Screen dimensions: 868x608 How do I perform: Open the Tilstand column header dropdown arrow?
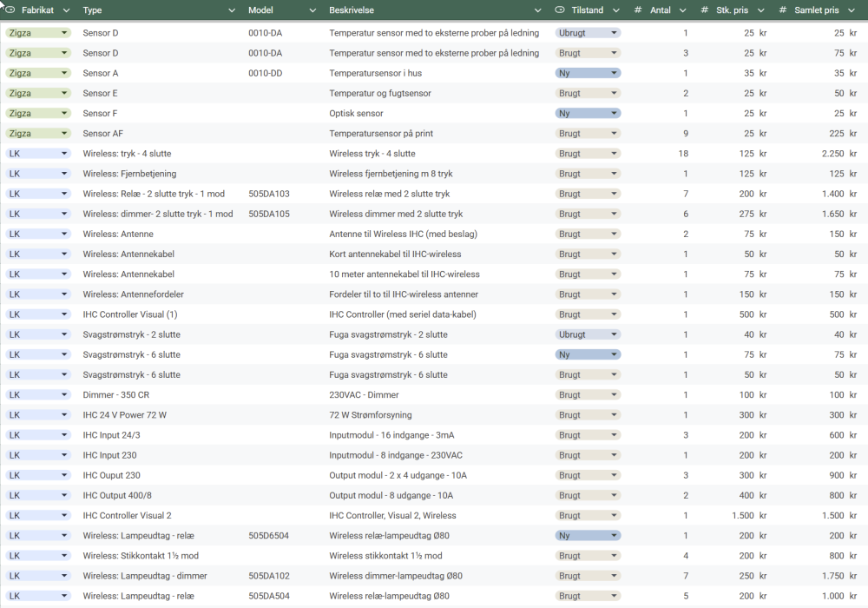(x=616, y=10)
